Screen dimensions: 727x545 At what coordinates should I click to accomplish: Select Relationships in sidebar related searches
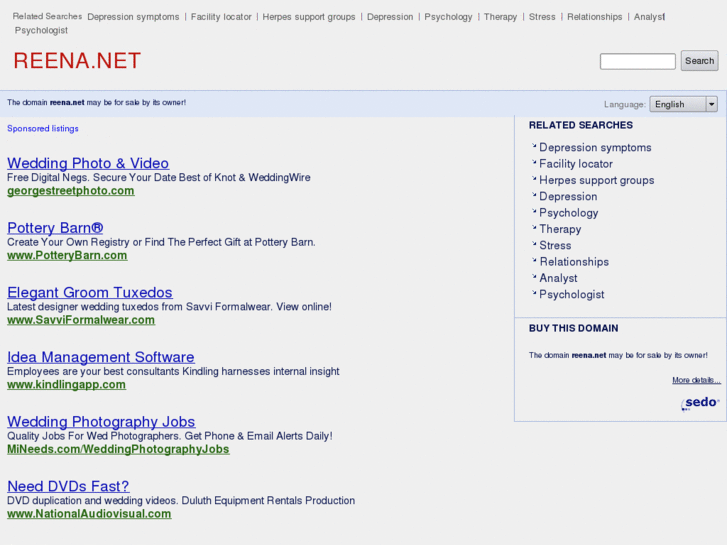click(x=574, y=262)
